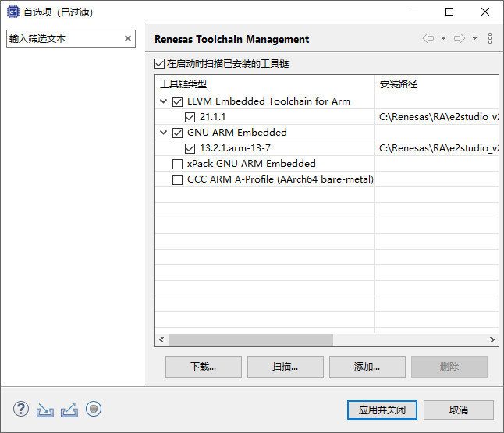Click the scrollbar right arrow
This screenshot has height=433, width=504.
492,340
